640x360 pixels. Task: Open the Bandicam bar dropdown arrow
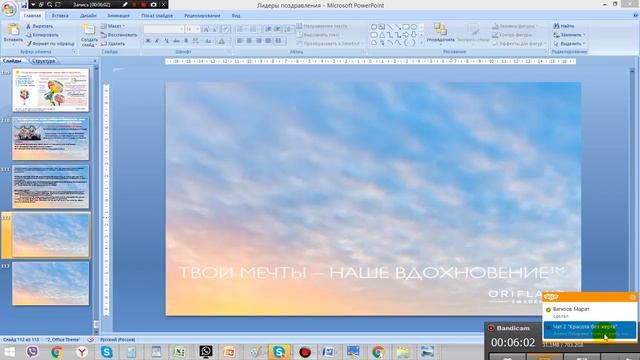click(33, 4)
